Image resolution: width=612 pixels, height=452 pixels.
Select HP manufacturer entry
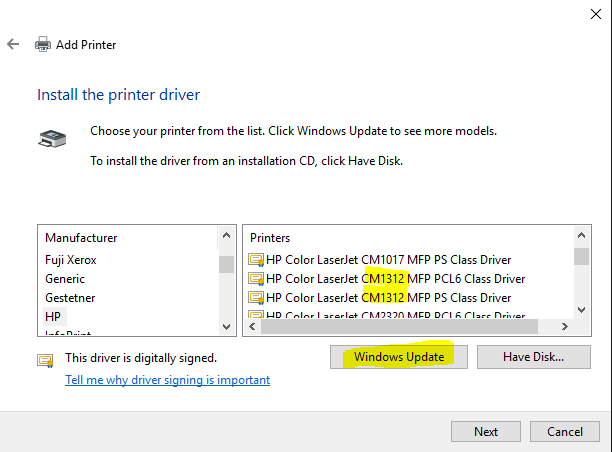54,316
